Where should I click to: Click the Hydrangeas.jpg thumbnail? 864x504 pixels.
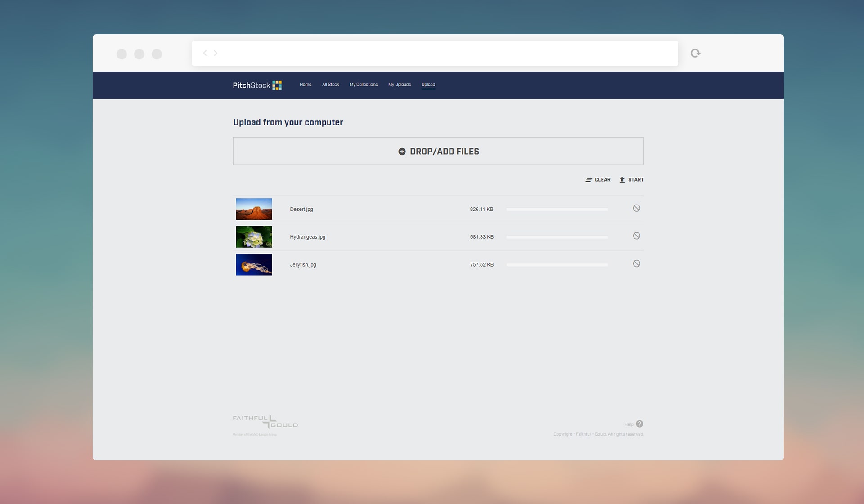[x=254, y=237]
